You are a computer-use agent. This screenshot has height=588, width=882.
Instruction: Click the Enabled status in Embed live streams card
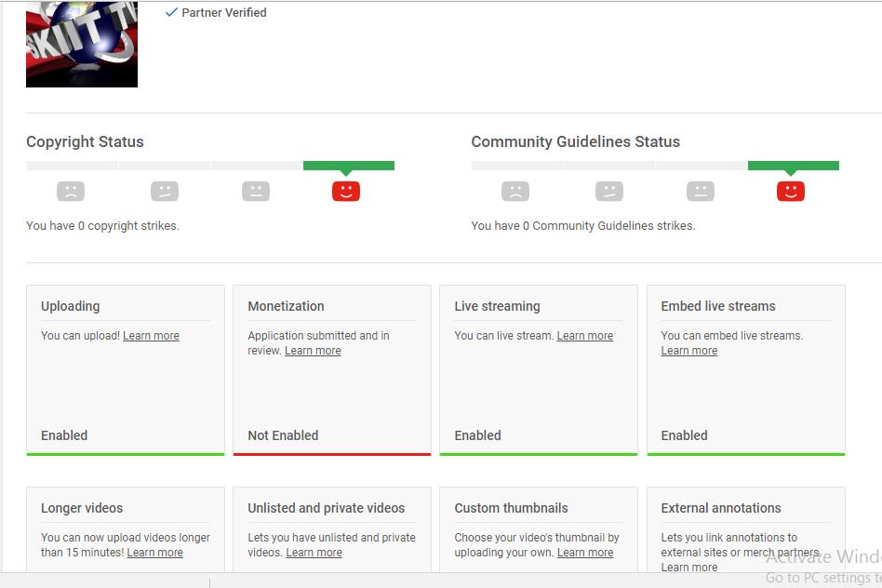click(684, 435)
